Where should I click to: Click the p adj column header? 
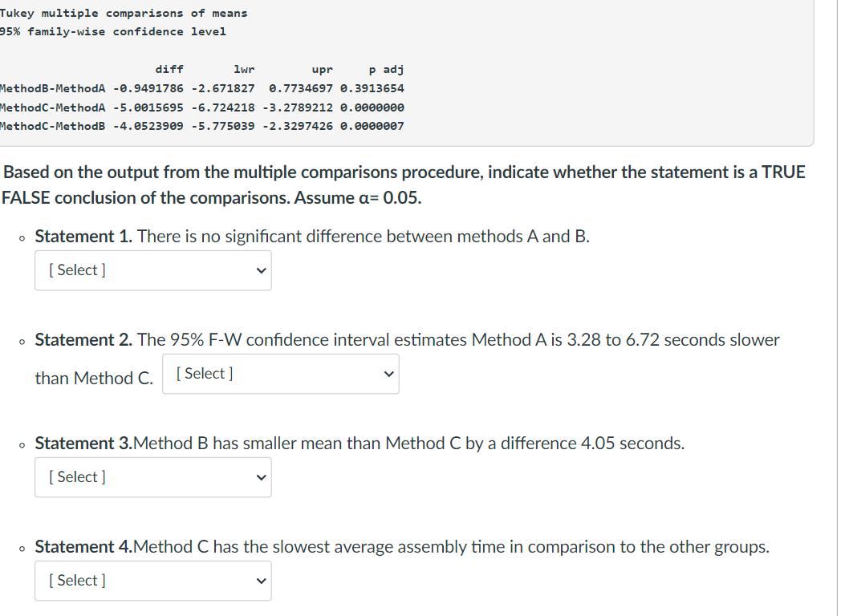tap(388, 70)
